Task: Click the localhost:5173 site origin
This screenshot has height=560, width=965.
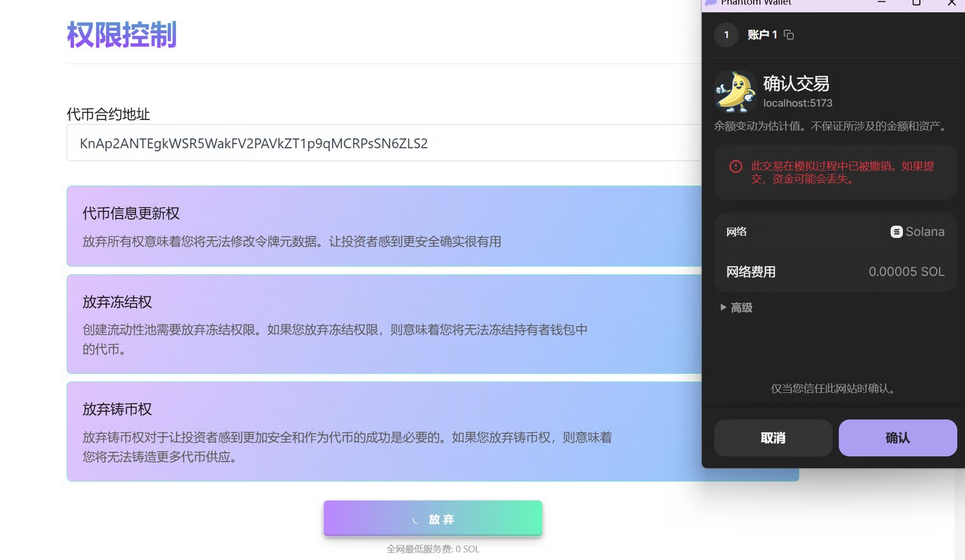Action: pos(797,103)
